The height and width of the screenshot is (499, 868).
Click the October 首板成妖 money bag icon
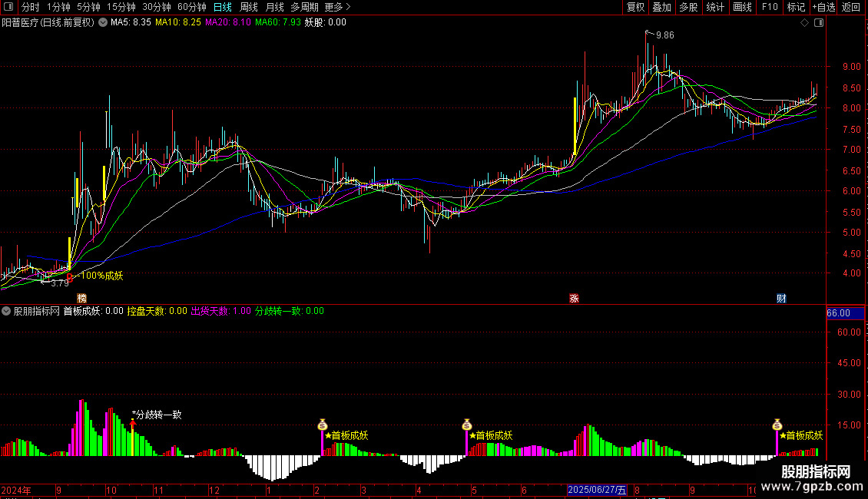[x=777, y=425]
